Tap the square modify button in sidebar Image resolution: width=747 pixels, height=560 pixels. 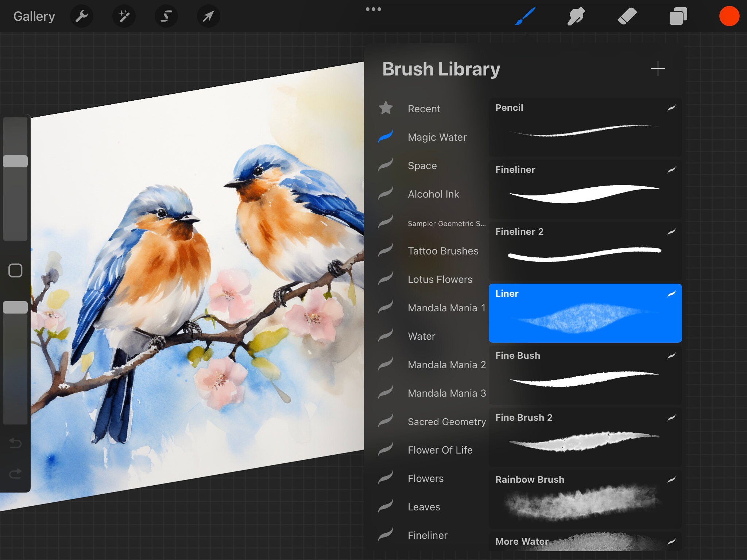[x=15, y=271]
